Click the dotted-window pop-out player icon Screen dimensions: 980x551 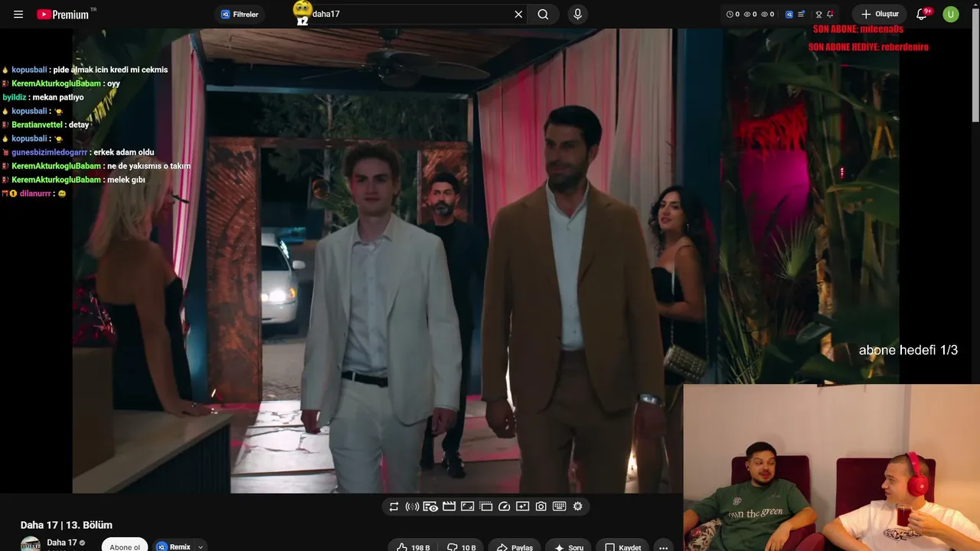coord(485,507)
